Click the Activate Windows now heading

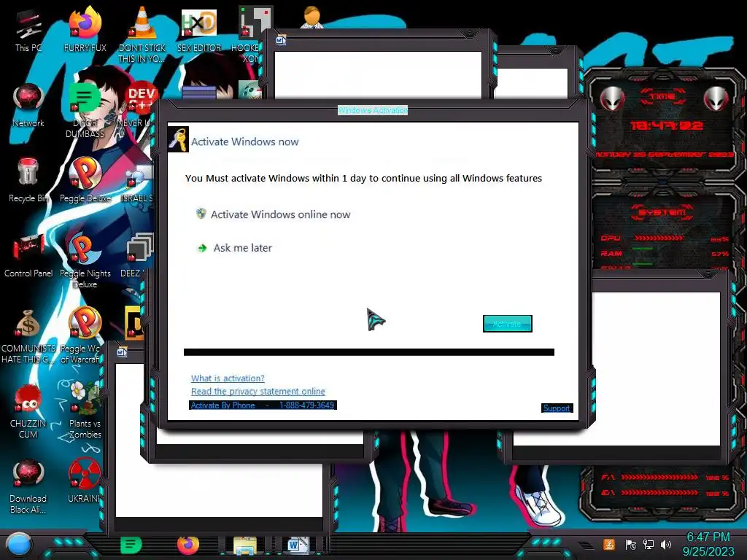(x=245, y=141)
